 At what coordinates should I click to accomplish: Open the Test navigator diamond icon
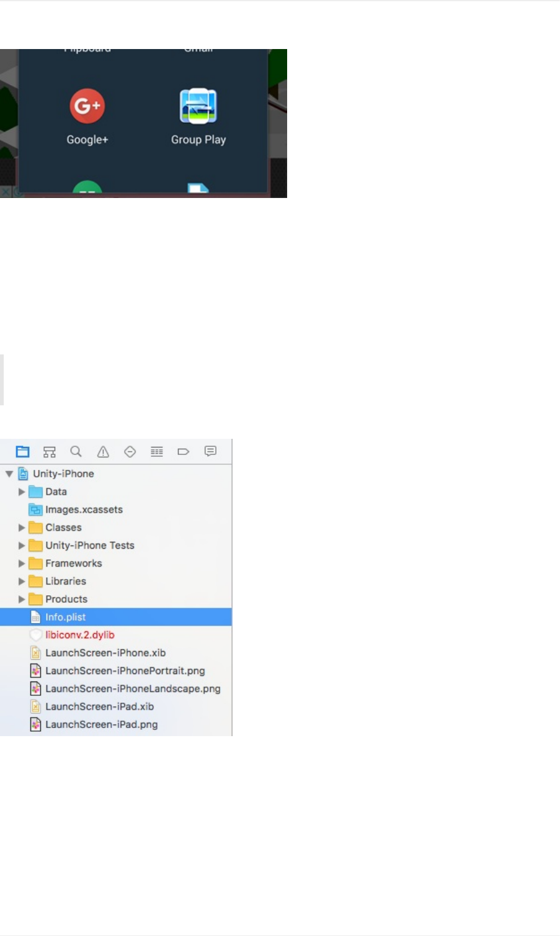pos(130,452)
